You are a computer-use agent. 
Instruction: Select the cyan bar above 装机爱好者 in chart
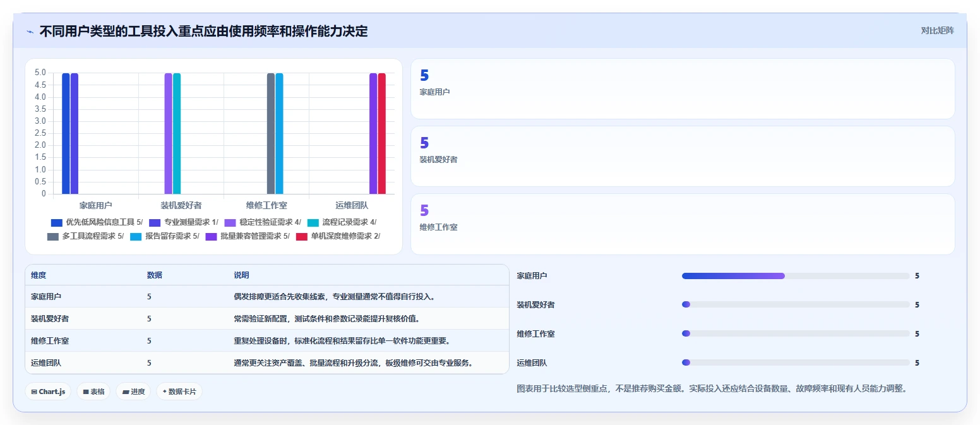(x=177, y=133)
